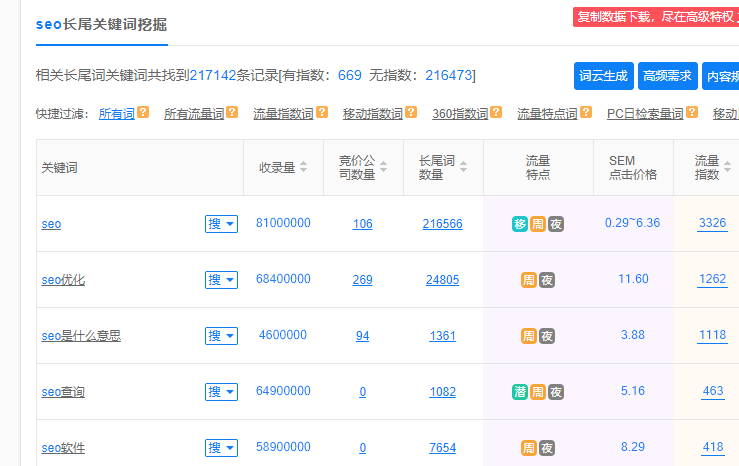This screenshot has width=739, height=466.
Task: Open long-tail count 216566 link
Action: coord(442,224)
